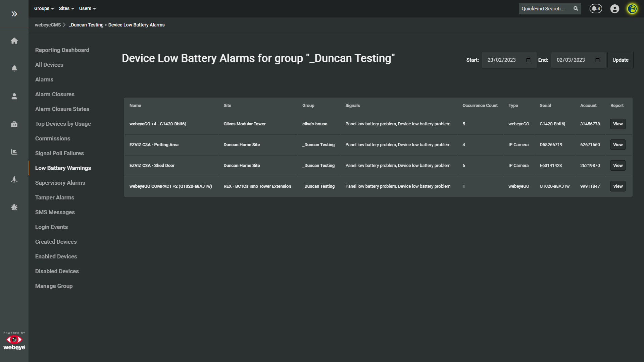Viewport: 644px width, 362px height.
Task: Select Tamper Alarms in the reports menu
Action: [55, 197]
